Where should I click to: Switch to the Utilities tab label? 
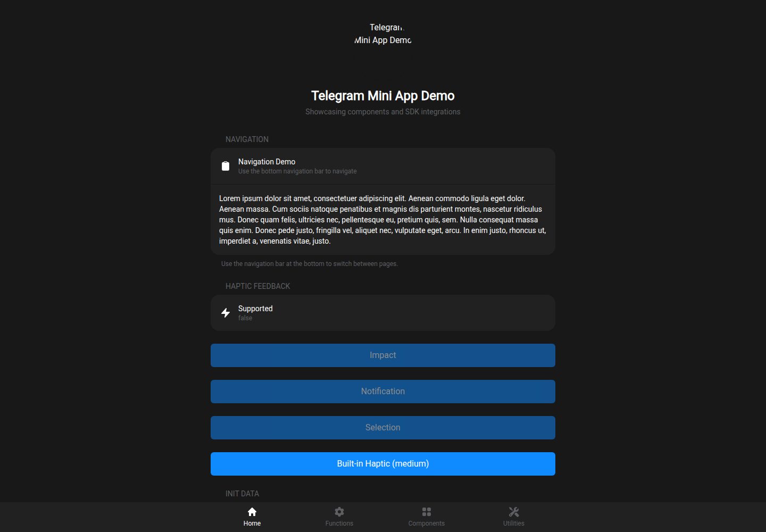point(514,523)
